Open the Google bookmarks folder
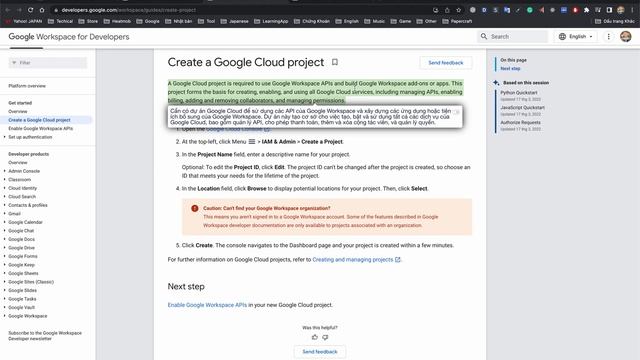The image size is (640, 360). tap(148, 21)
